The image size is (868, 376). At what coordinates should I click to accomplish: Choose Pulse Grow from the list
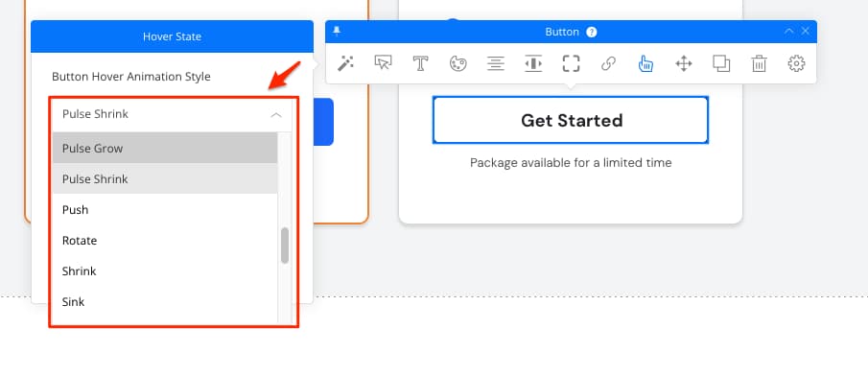(x=165, y=148)
